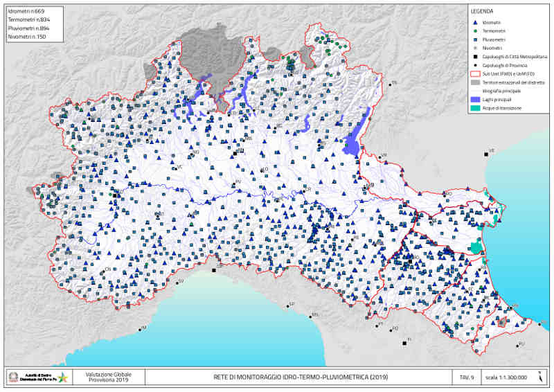
Task: Click the 'Pluviometri n.894' count
Action: pyautogui.click(x=28, y=28)
